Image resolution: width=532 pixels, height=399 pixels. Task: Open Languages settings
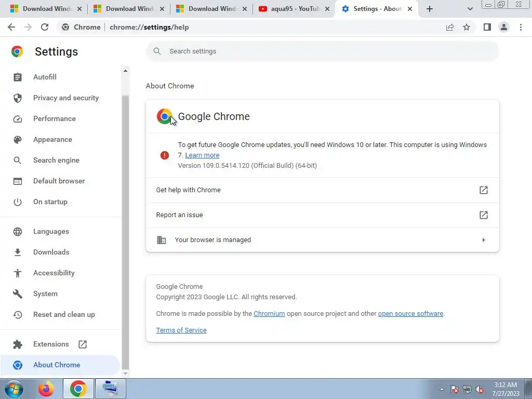coord(51,231)
